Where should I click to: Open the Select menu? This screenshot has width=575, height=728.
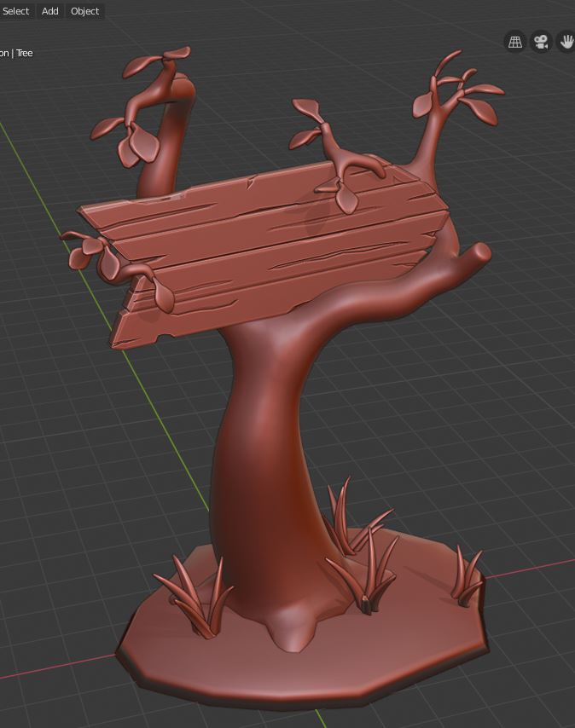click(16, 11)
